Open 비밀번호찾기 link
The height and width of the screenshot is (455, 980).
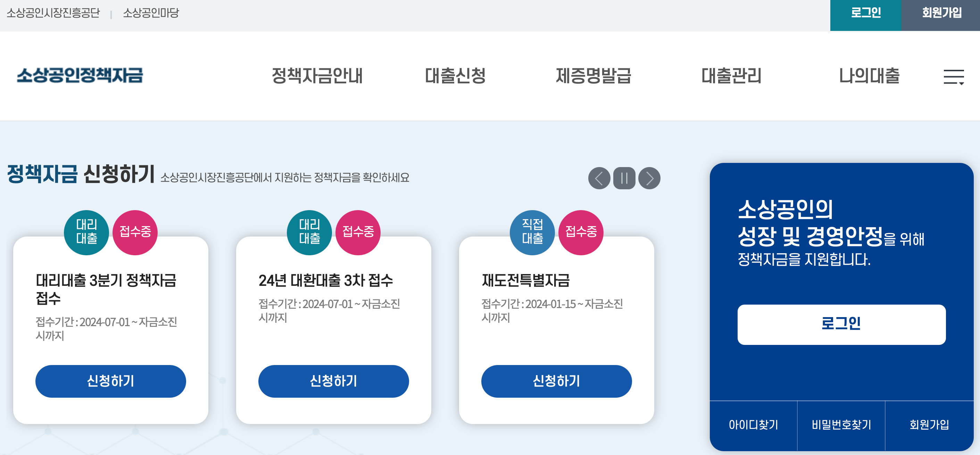[x=842, y=425]
